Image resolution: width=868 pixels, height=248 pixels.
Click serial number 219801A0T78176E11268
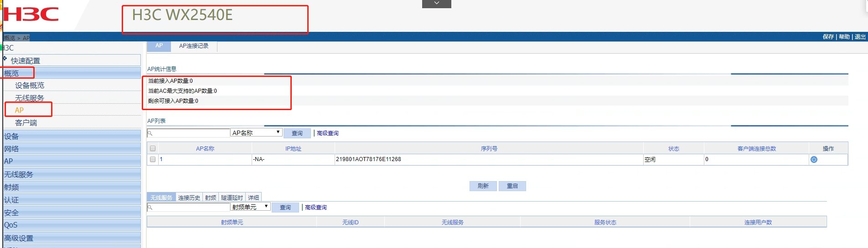[x=368, y=159]
